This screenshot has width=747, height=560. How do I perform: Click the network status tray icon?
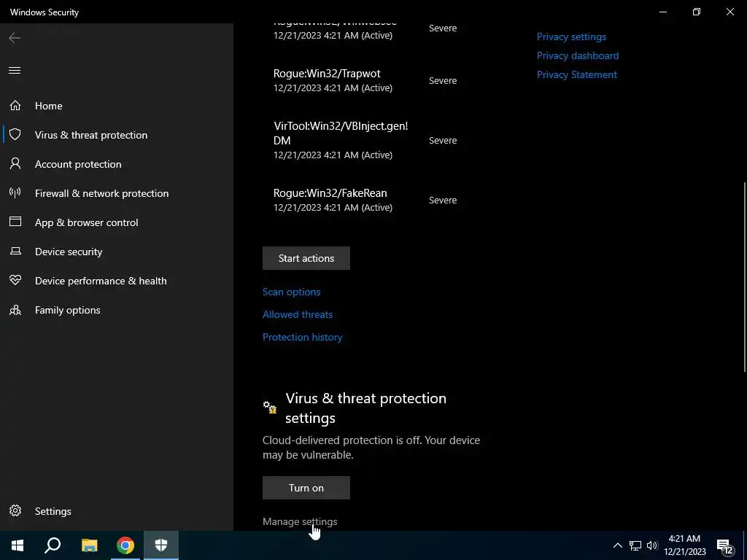[635, 545]
